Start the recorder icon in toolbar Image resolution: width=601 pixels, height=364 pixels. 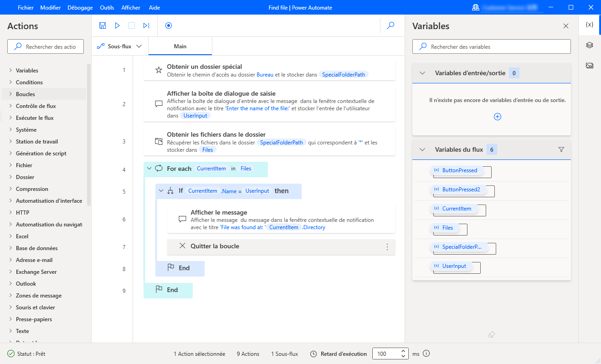(x=169, y=26)
